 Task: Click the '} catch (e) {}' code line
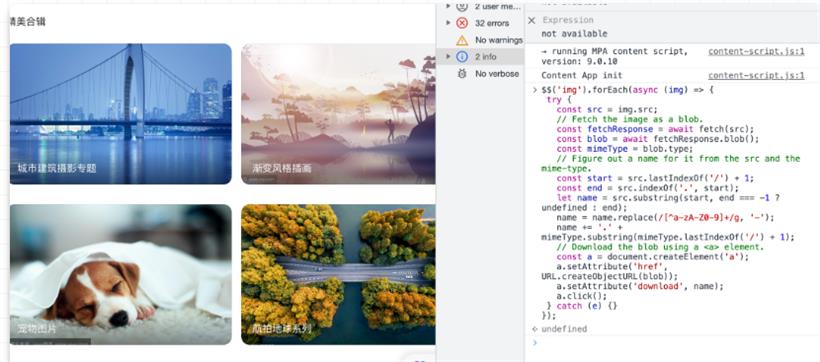(x=582, y=306)
